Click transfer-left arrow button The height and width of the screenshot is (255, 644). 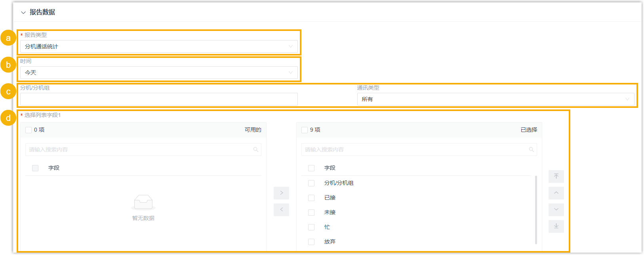(281, 210)
